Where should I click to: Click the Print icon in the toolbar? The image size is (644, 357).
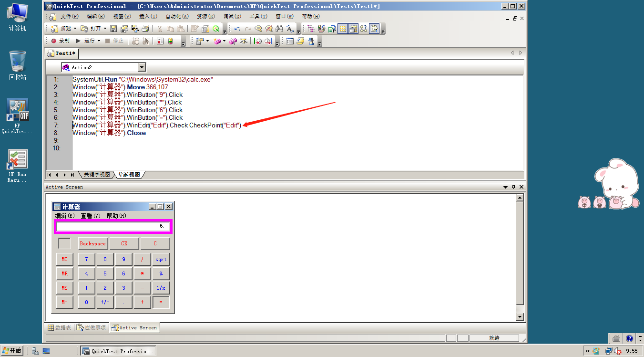click(145, 29)
